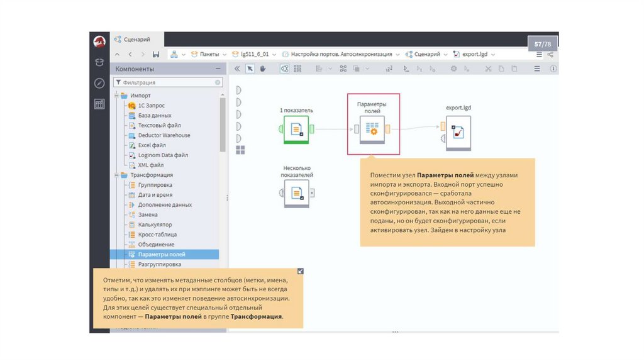Collapse the yellow tooltip with corner arrow
644x361 pixels.
tap(300, 272)
